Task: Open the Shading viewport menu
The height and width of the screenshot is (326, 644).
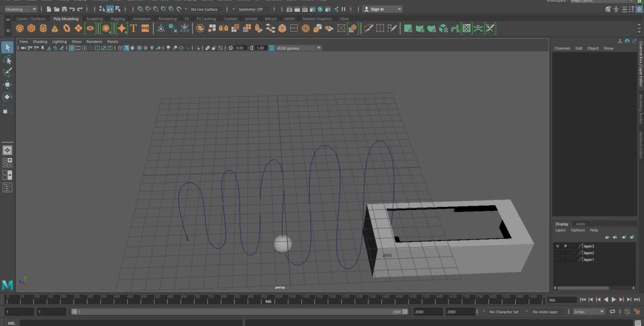Action: (x=40, y=41)
